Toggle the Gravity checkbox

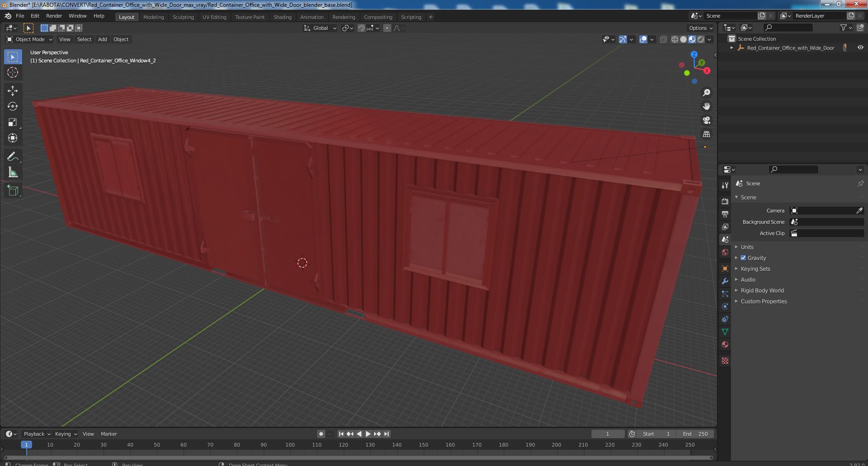[743, 258]
